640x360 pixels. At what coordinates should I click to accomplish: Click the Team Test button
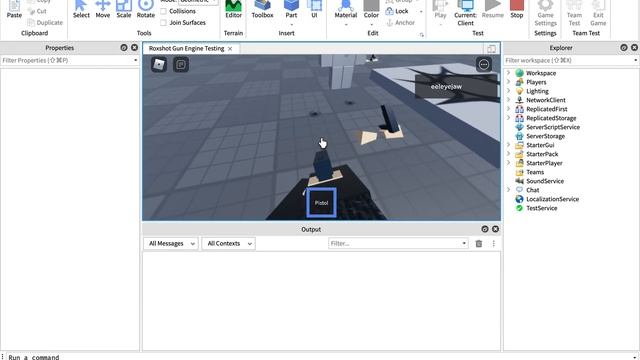pos(574,12)
